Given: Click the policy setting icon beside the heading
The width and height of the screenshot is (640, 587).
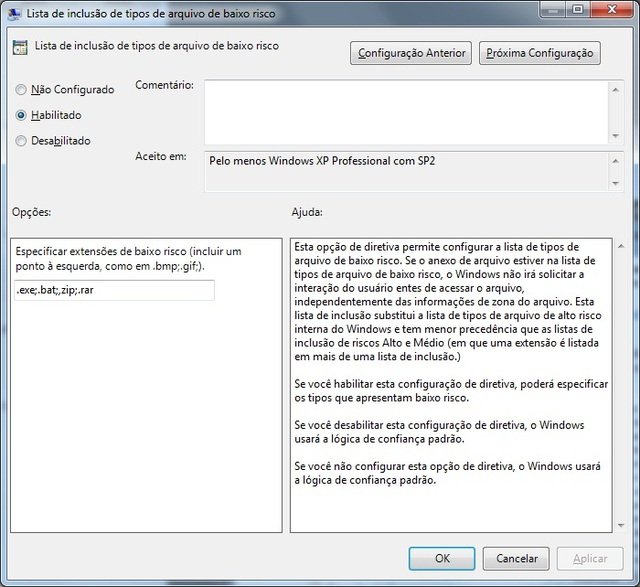Looking at the screenshot, I should tap(20, 47).
